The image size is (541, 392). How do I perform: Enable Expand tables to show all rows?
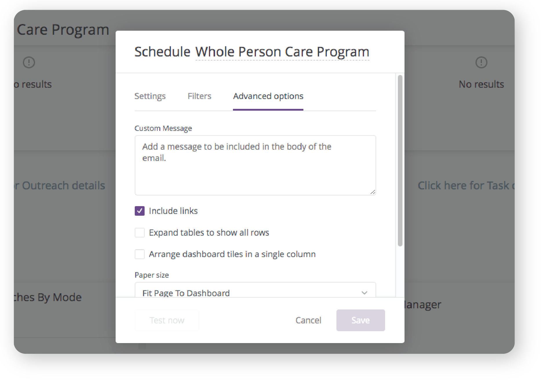[140, 232]
